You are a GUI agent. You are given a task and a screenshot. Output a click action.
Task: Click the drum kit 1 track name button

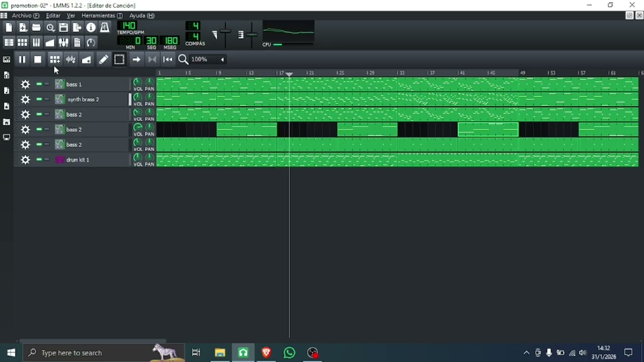pos(91,160)
